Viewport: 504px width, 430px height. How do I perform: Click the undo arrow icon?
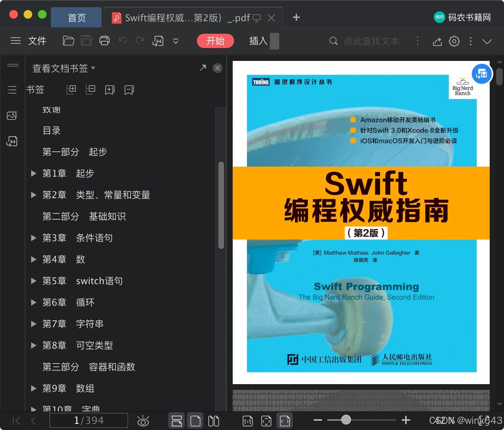(x=123, y=41)
